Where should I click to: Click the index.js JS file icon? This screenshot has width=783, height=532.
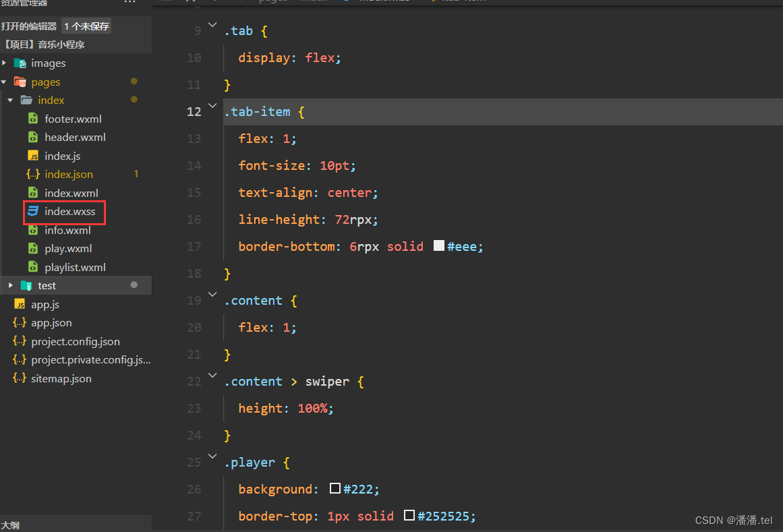click(x=33, y=156)
